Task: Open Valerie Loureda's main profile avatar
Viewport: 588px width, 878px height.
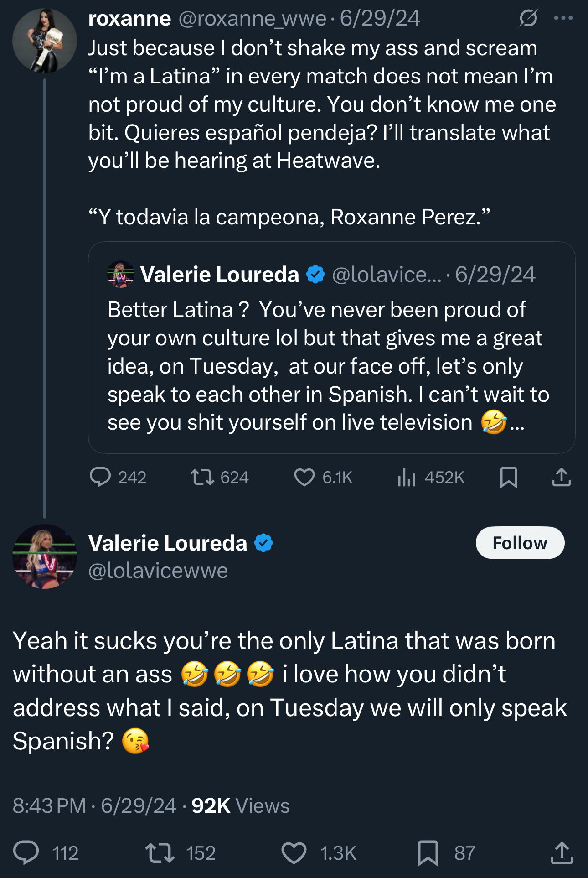Action: pos(45,556)
